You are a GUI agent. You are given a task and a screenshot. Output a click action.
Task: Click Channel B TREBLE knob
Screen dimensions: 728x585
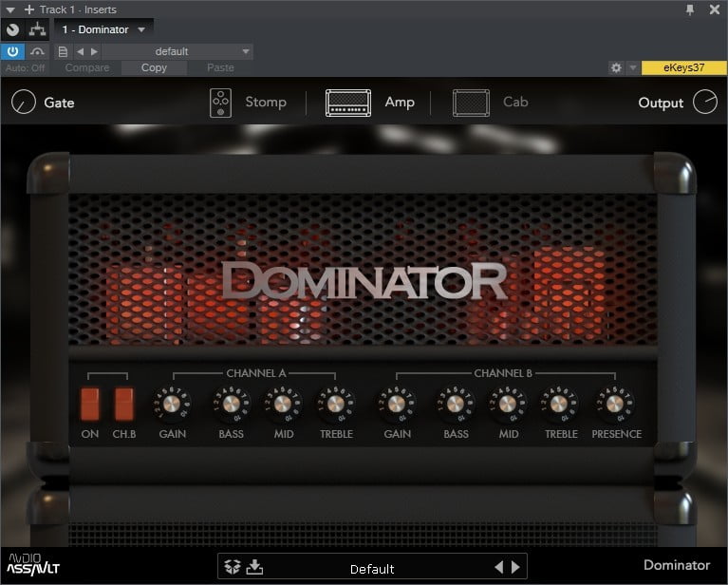pyautogui.click(x=559, y=404)
